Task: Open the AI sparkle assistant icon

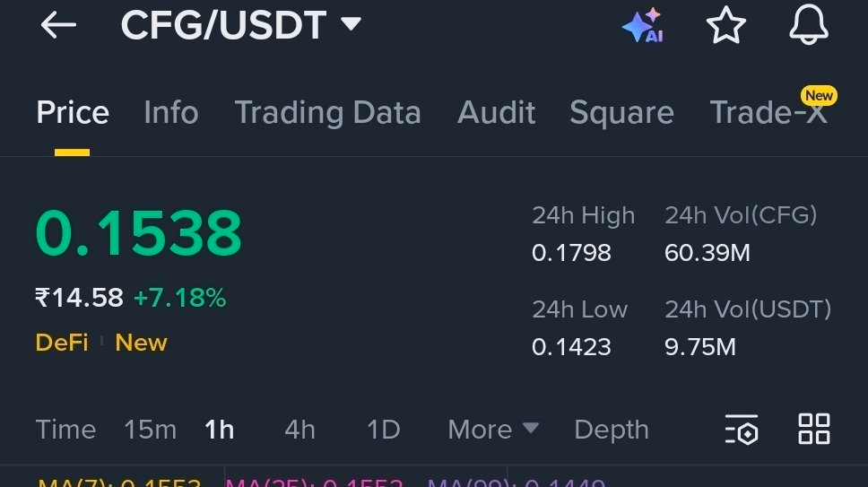Action: [643, 25]
